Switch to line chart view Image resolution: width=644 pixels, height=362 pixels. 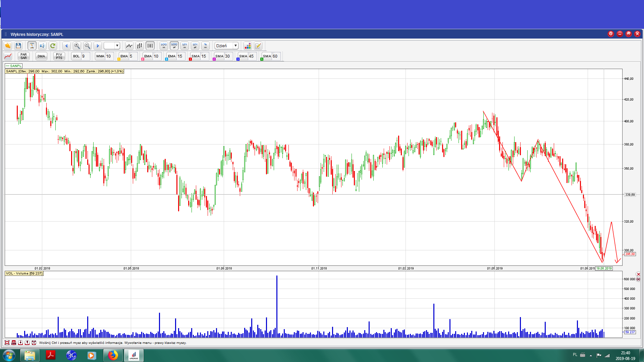tap(129, 46)
